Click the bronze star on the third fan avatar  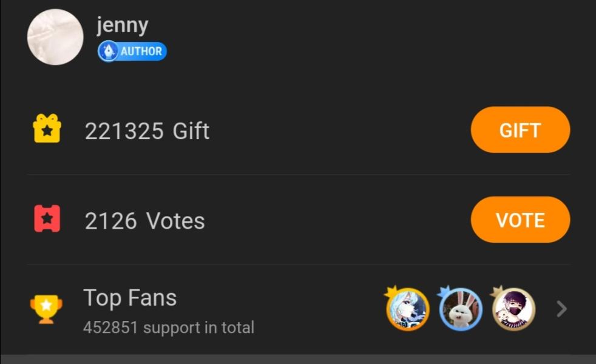497,292
